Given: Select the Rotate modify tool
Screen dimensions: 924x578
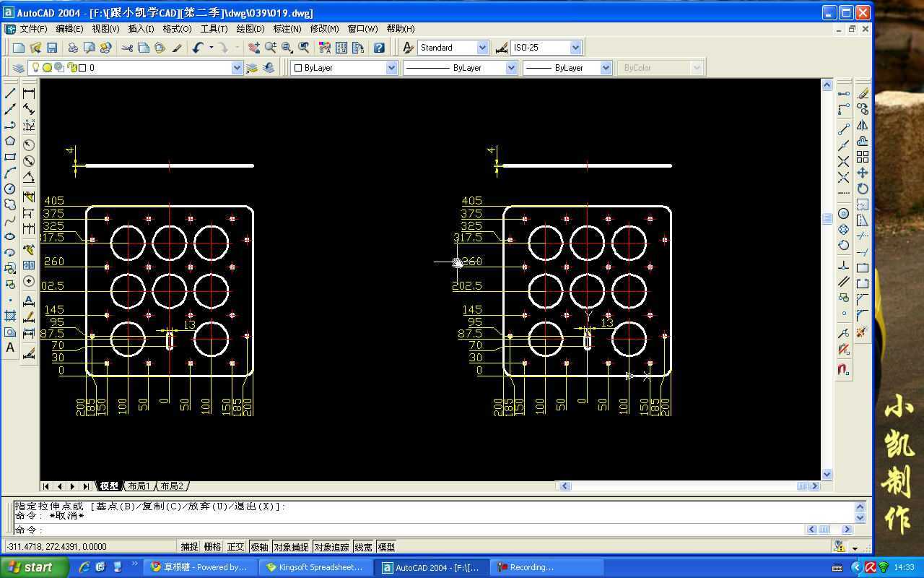Looking at the screenshot, I should pyautogui.click(x=863, y=189).
